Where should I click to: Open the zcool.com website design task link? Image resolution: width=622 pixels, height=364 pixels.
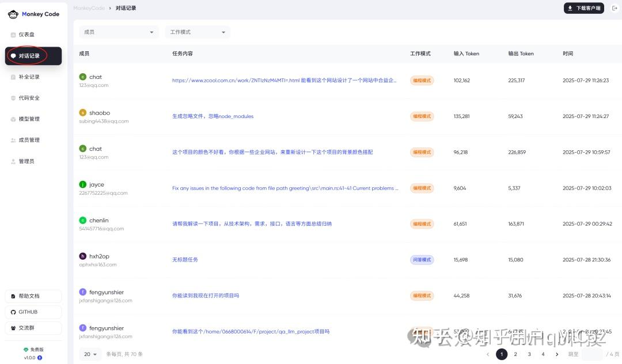tap(285, 80)
